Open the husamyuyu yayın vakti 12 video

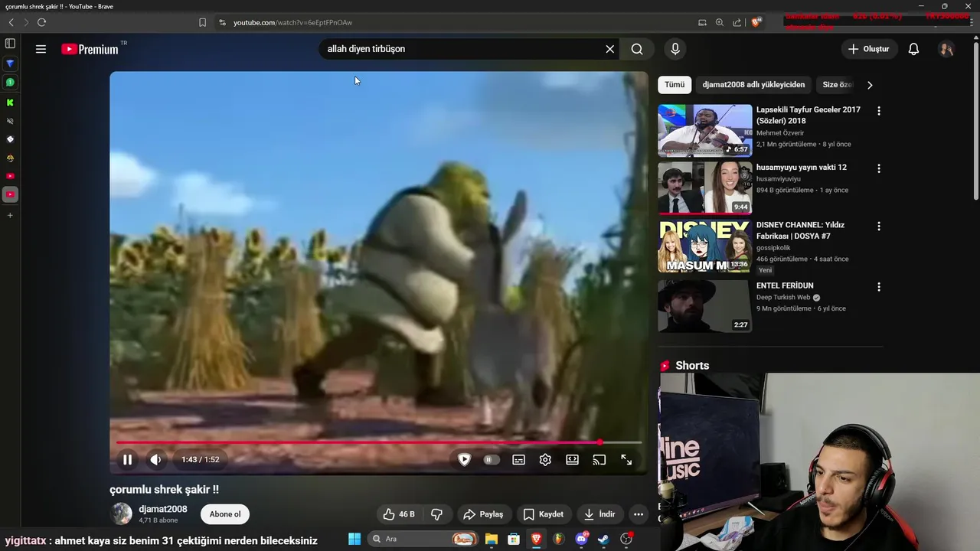click(x=801, y=168)
